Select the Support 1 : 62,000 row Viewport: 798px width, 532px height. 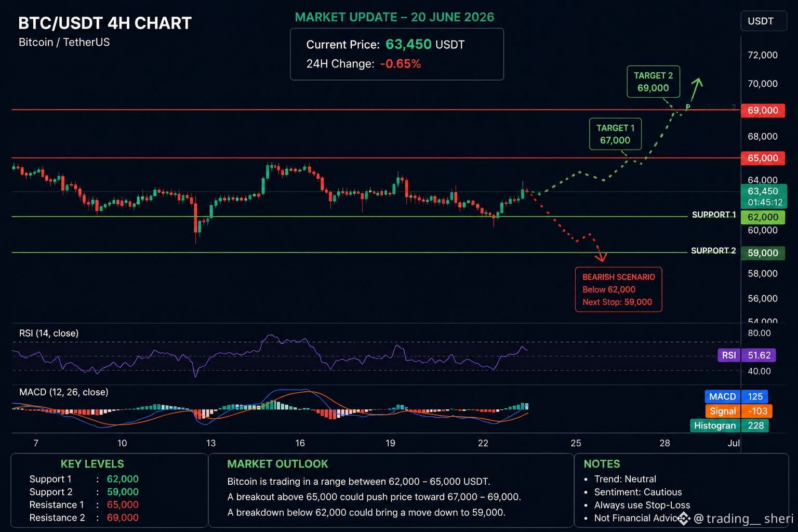[x=84, y=479]
